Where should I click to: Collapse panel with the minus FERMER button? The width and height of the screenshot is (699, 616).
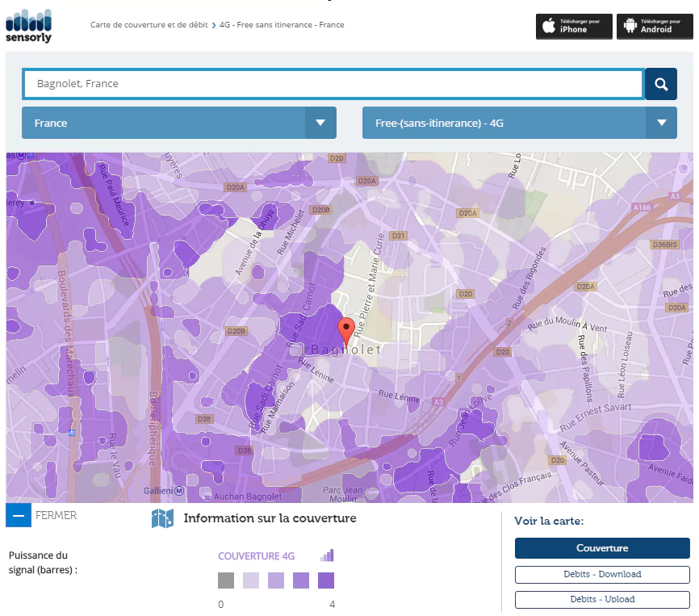[19, 515]
